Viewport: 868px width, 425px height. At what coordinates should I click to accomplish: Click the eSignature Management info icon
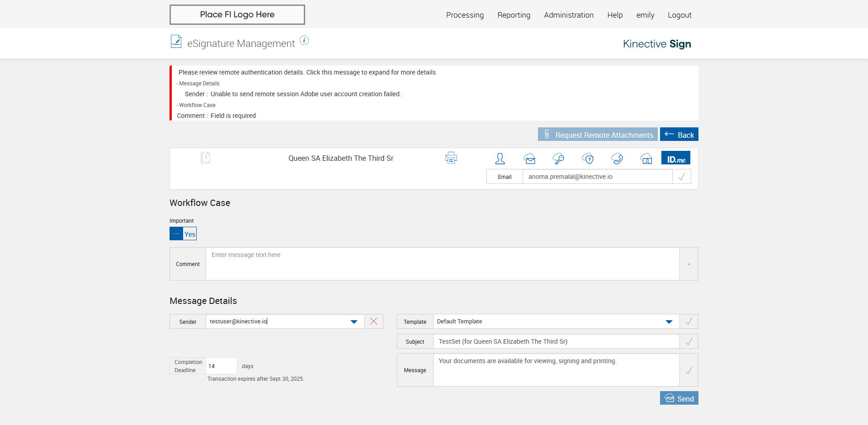click(304, 41)
